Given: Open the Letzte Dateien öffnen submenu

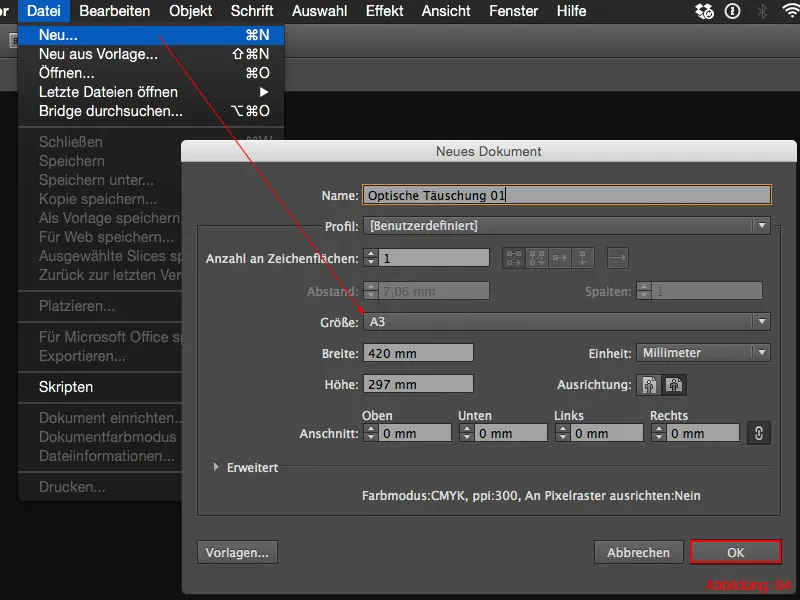Looking at the screenshot, I should pos(151,92).
